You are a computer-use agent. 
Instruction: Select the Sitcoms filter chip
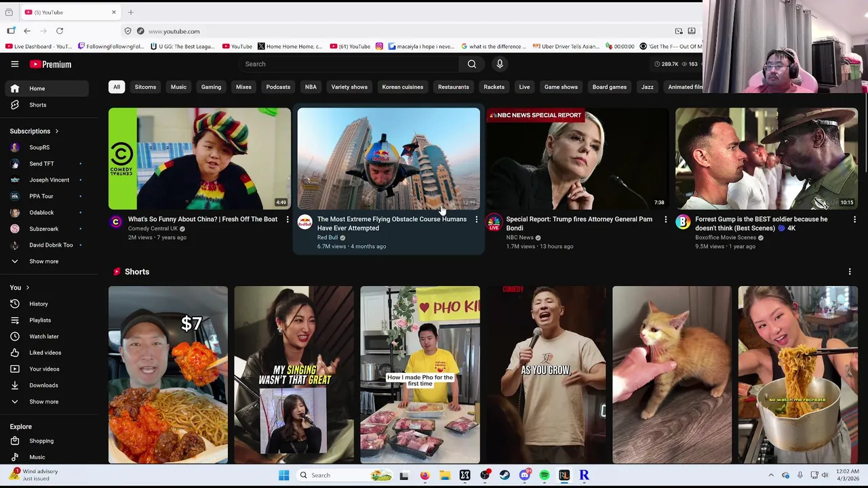tap(145, 87)
